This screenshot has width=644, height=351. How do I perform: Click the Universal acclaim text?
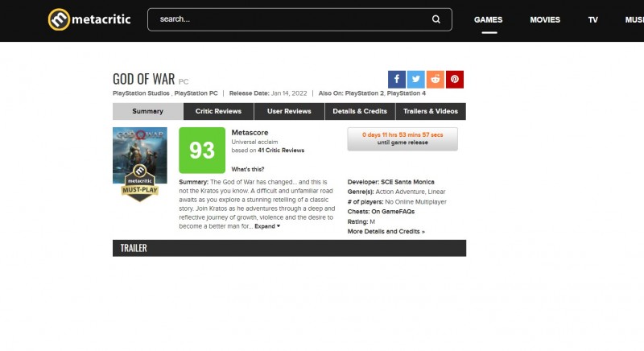[x=254, y=142]
